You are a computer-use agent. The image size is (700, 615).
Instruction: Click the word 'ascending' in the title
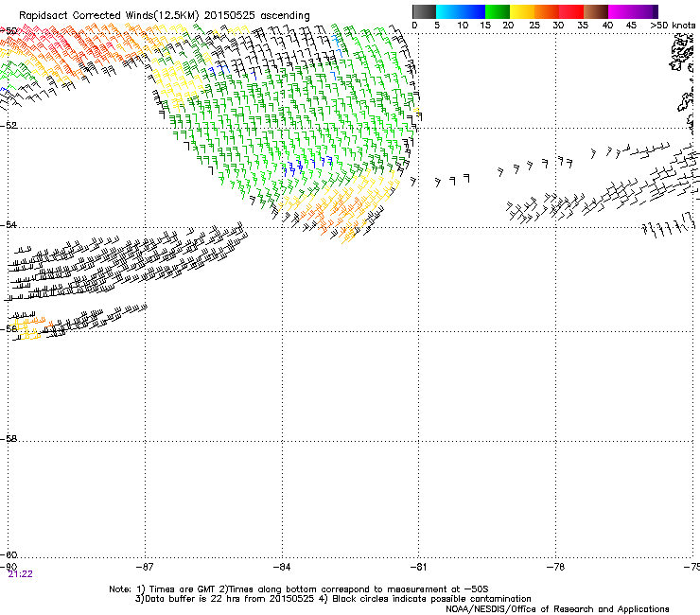285,16
